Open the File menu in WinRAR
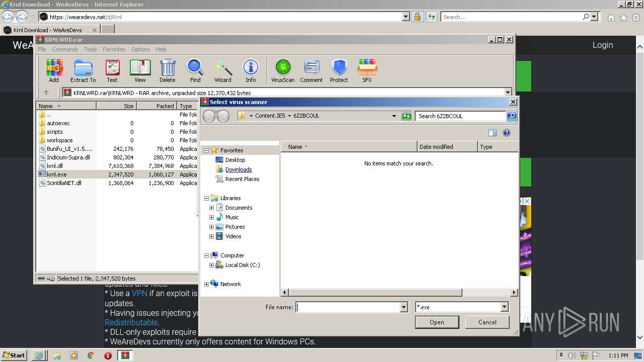 tap(42, 49)
